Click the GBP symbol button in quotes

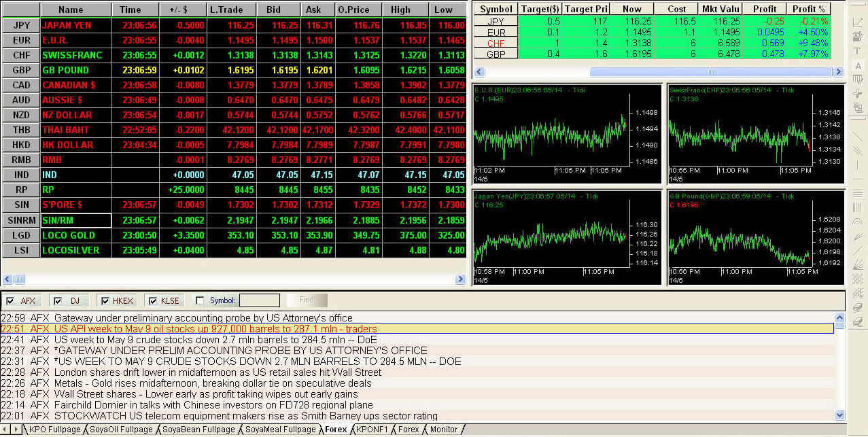click(x=20, y=70)
